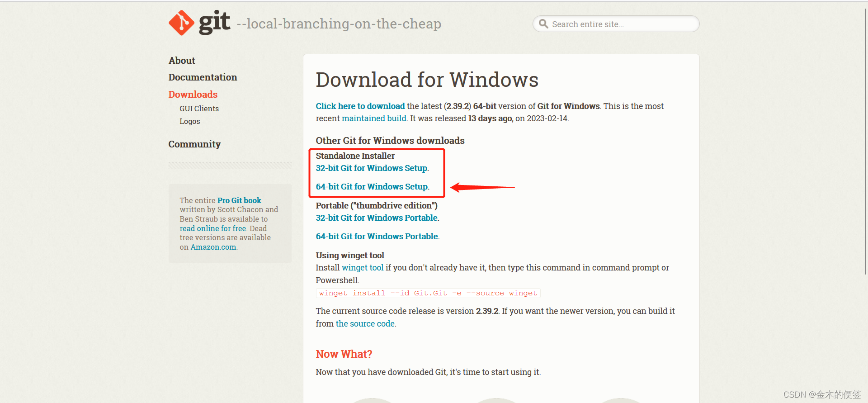Screen dimensions: 868x403
Task: Download 64-bit Git for Windows Setup
Action: point(372,186)
